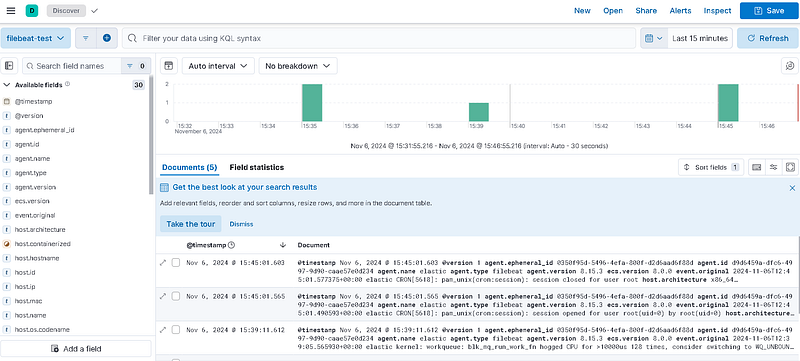This screenshot has width=800, height=361.
Task: Click Share in the top bar
Action: (x=646, y=11)
